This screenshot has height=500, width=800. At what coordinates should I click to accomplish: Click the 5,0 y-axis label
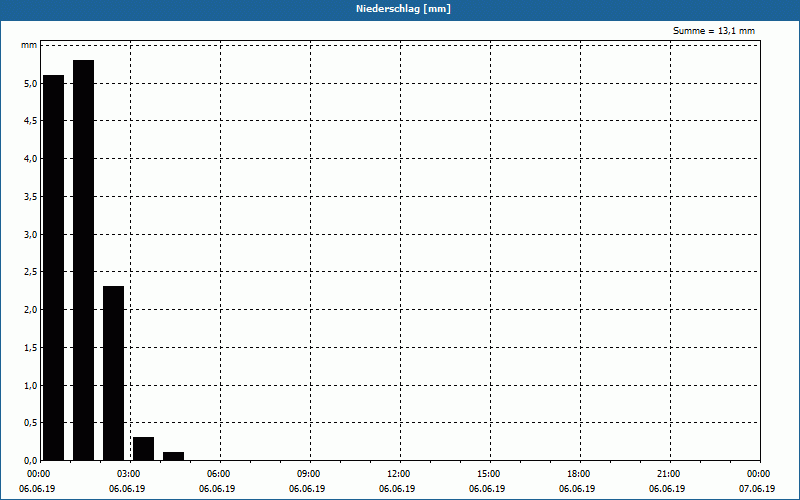click(x=31, y=83)
